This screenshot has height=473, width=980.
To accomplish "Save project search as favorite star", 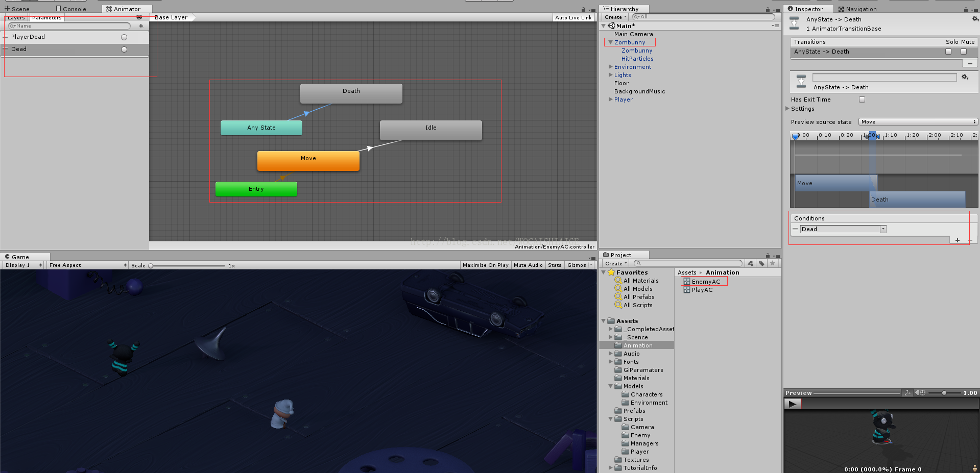I will [x=773, y=263].
